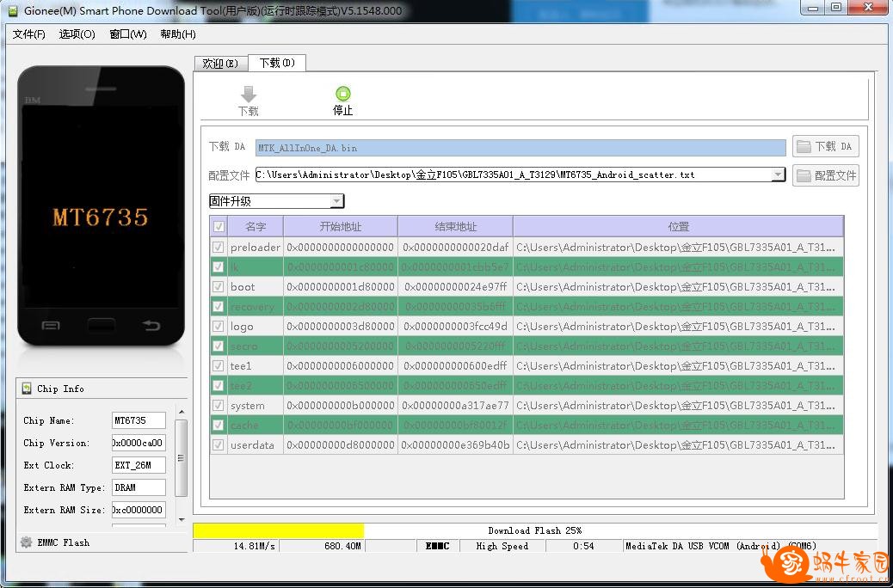Screen dimensions: 893x588
Task: Click the High Speed status cell
Action: [502, 546]
